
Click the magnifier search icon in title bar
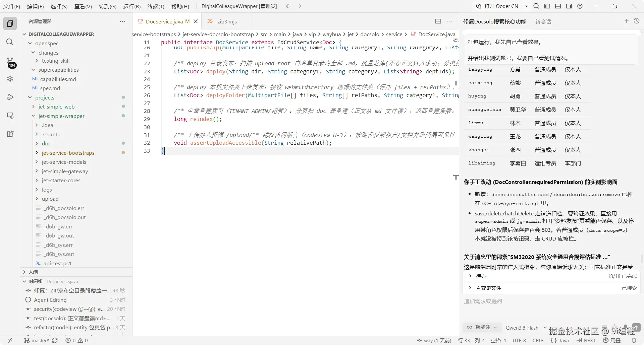[x=536, y=6]
